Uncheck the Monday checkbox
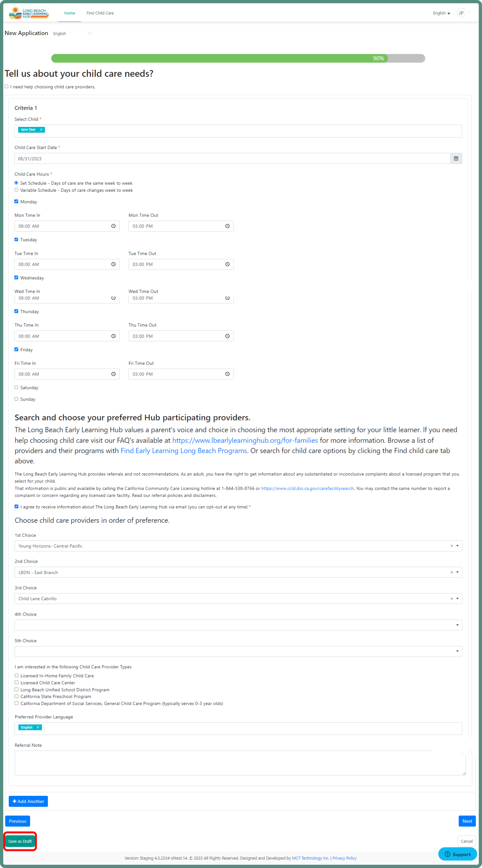Image resolution: width=482 pixels, height=868 pixels. pos(16,201)
